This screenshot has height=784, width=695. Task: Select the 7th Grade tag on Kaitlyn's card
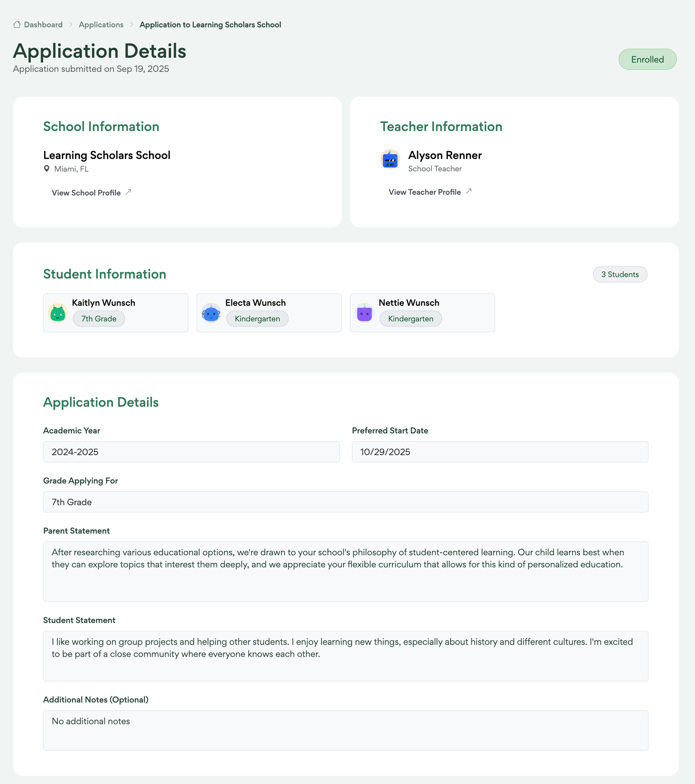[99, 319]
